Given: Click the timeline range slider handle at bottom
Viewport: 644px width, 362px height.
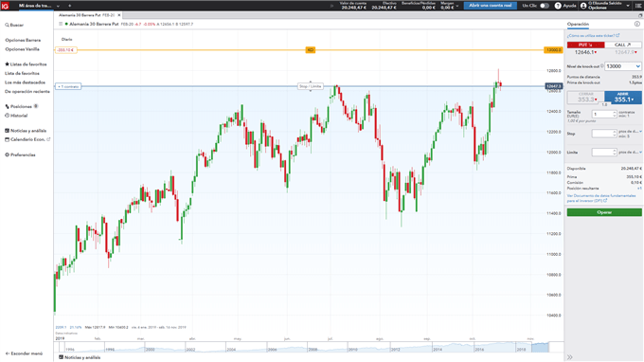Looking at the screenshot, I should [540, 348].
